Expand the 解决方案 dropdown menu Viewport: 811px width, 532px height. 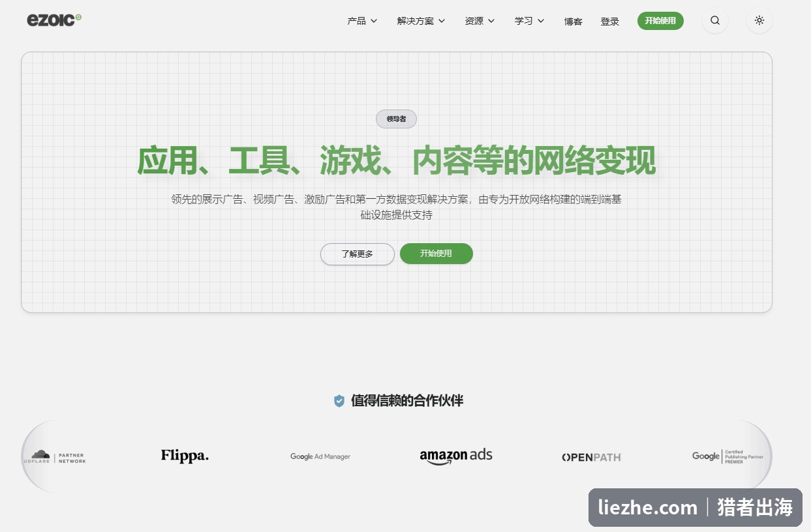421,21
